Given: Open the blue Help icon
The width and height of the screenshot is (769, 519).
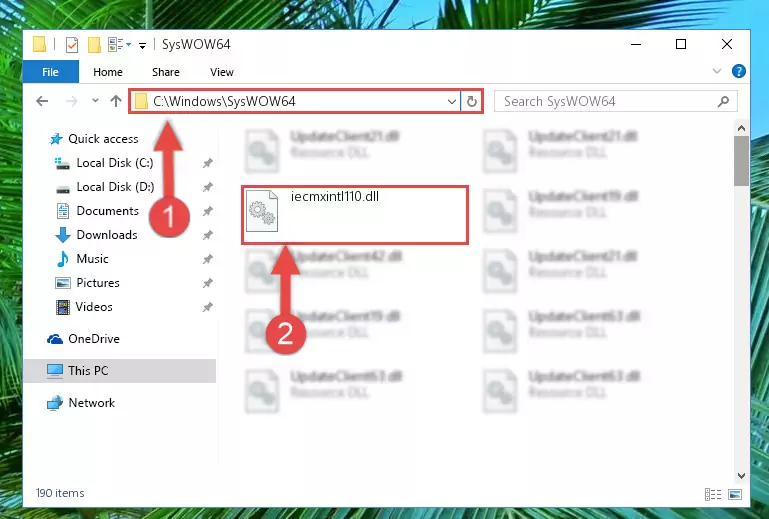Looking at the screenshot, I should pyautogui.click(x=739, y=71).
